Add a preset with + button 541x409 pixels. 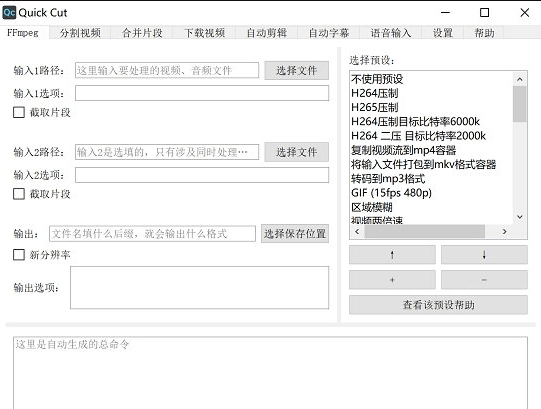[x=392, y=280]
